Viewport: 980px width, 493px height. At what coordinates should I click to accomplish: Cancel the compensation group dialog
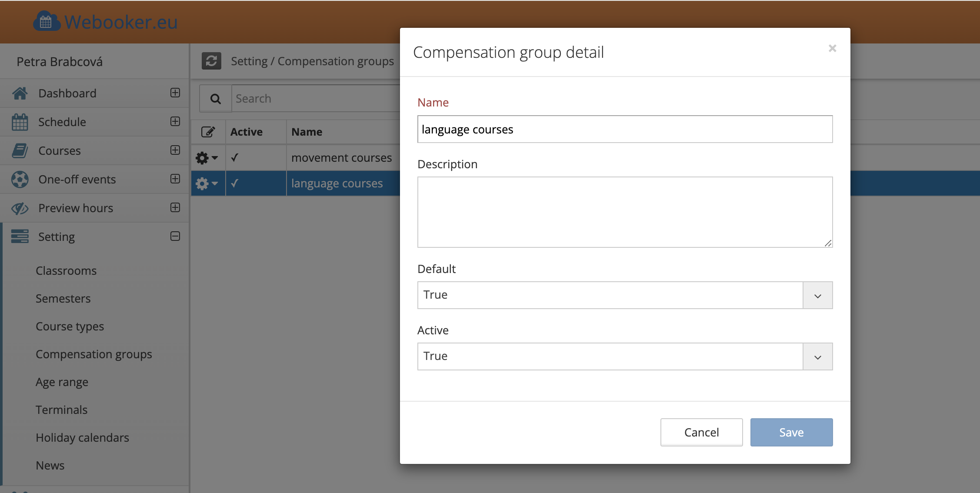click(x=701, y=433)
